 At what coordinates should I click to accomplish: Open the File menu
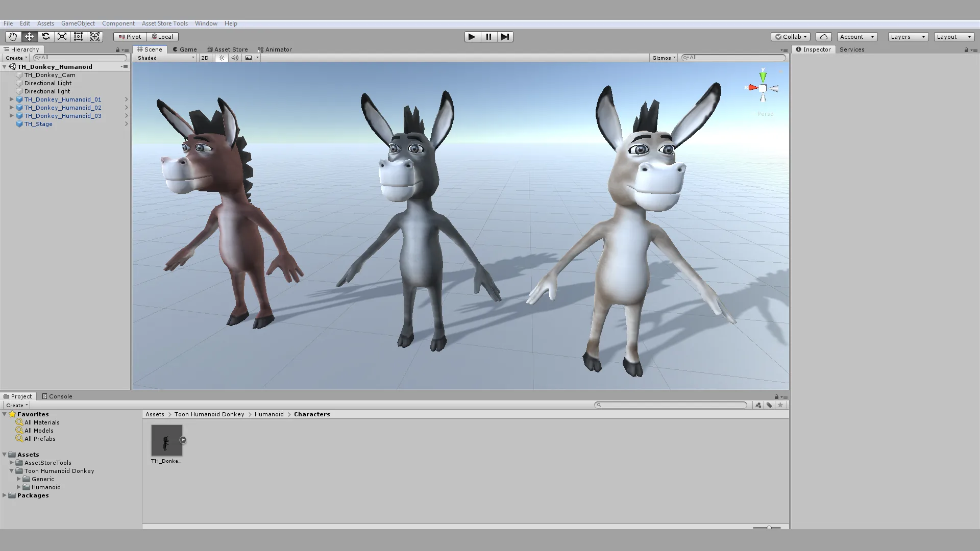8,23
